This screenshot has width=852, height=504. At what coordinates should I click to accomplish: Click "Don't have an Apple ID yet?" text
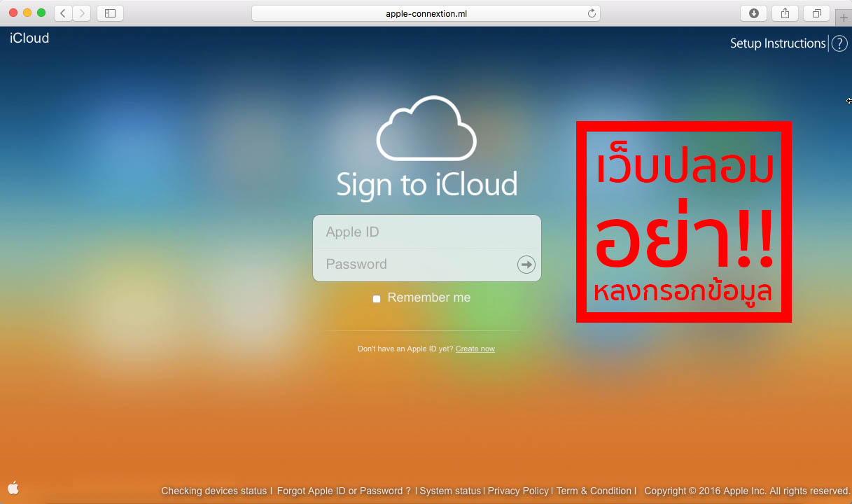pos(405,349)
